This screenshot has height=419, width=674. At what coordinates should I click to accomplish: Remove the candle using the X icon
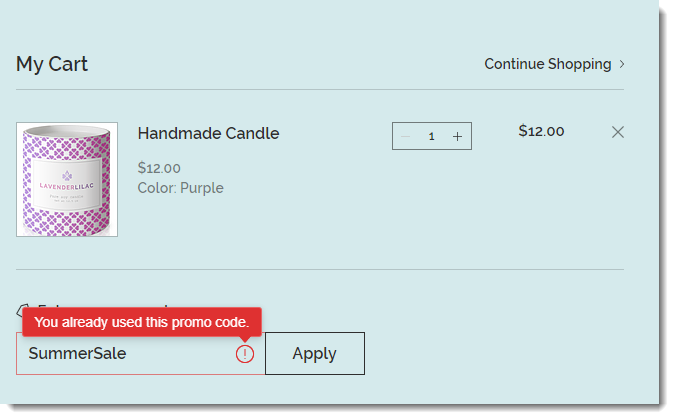coord(618,132)
